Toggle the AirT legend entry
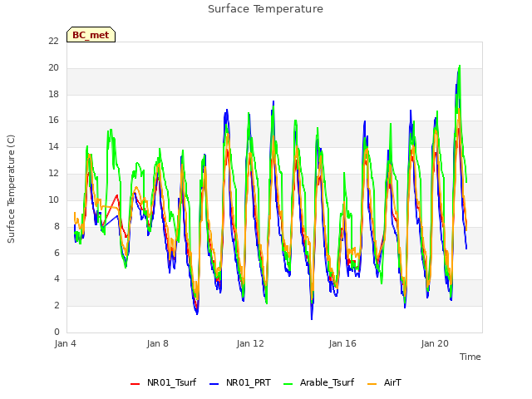The height and width of the screenshot is (399, 532). [x=384, y=382]
